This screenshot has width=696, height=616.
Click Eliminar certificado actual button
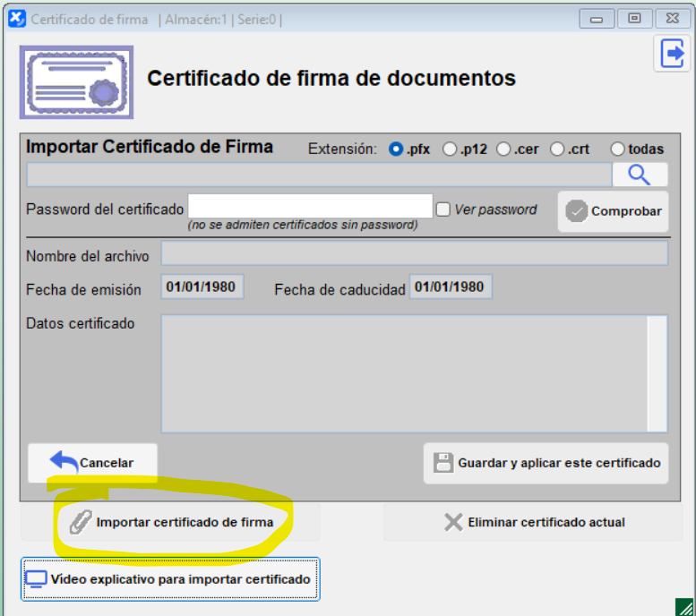pyautogui.click(x=533, y=522)
